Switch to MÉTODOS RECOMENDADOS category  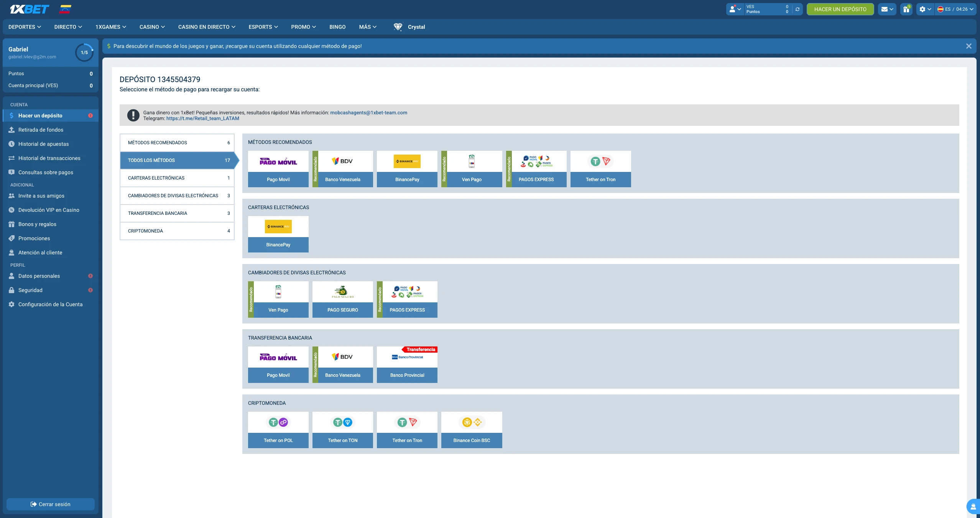[x=177, y=143]
